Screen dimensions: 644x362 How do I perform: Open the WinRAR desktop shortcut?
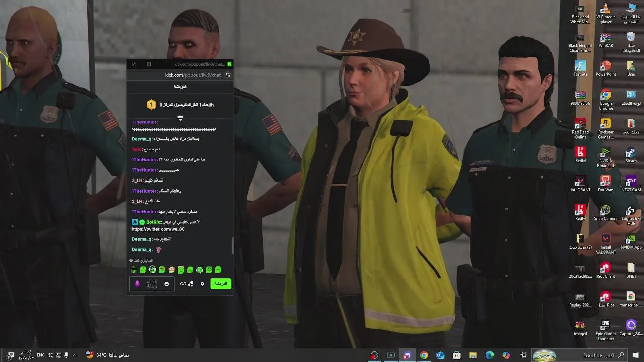(606, 40)
